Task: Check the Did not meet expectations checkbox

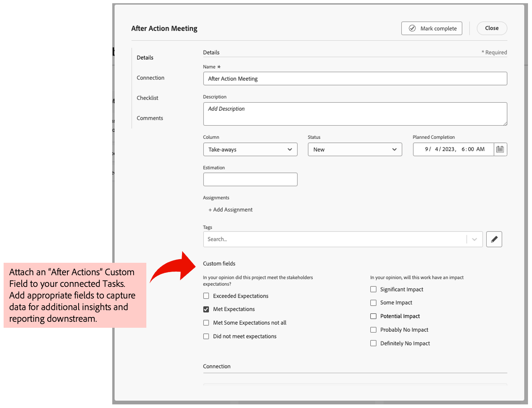Action: point(206,336)
